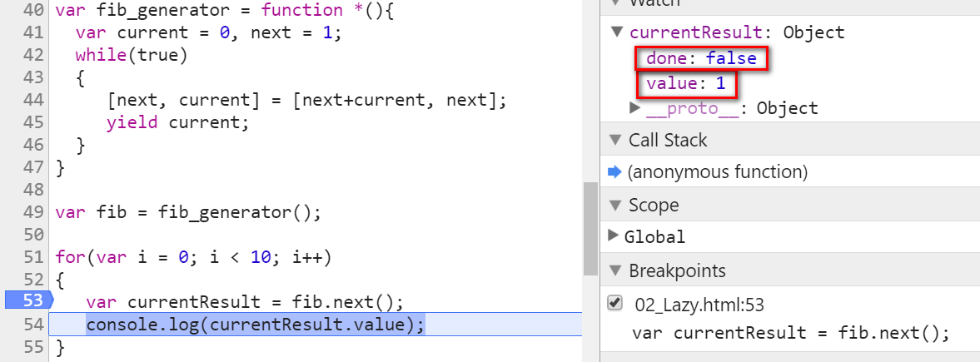Uncheck the 02_Lazy.html:53 breakpoint checkbox
The width and height of the screenshot is (980, 362).
point(615,303)
